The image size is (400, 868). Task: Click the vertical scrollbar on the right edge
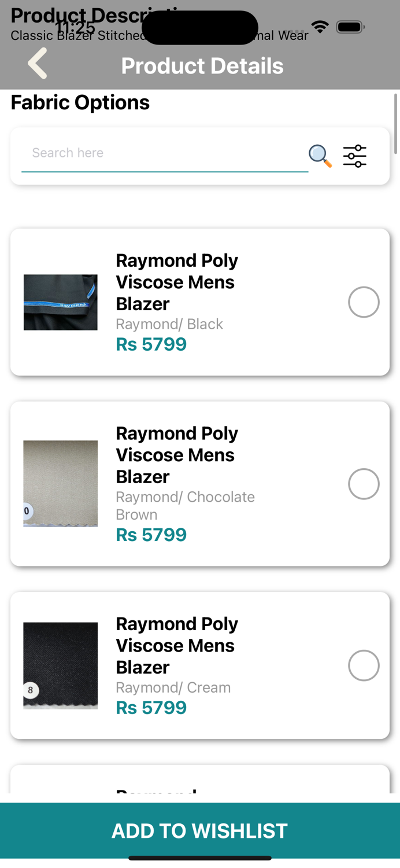point(396,123)
